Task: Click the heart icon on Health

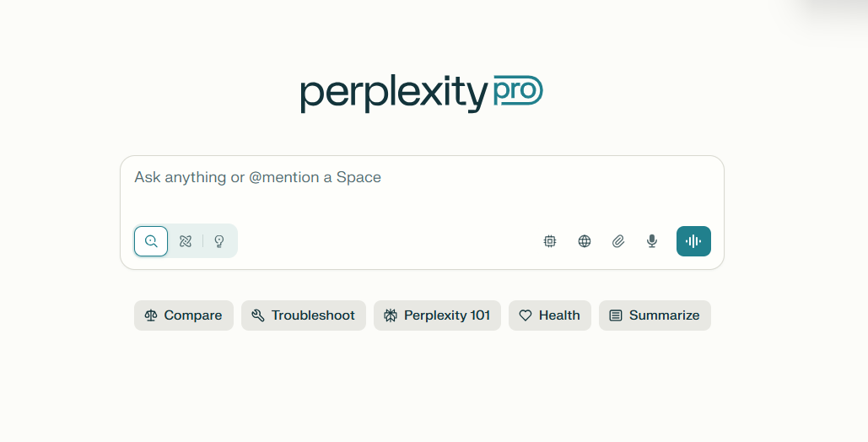Action: [526, 315]
